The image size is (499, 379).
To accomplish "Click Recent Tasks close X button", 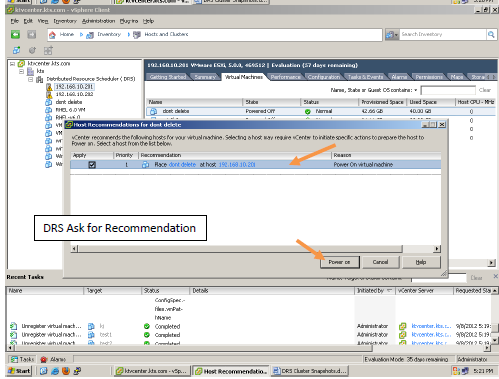I will 495,276.
